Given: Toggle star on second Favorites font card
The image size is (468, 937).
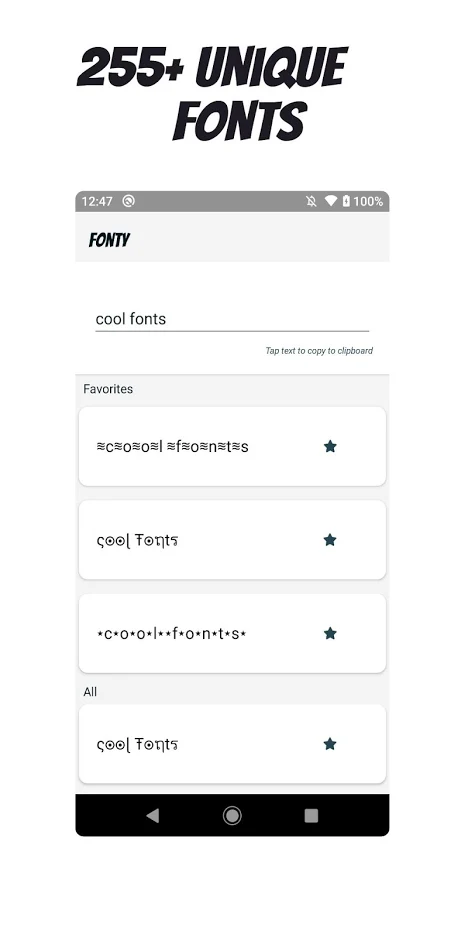Looking at the screenshot, I should pos(330,540).
